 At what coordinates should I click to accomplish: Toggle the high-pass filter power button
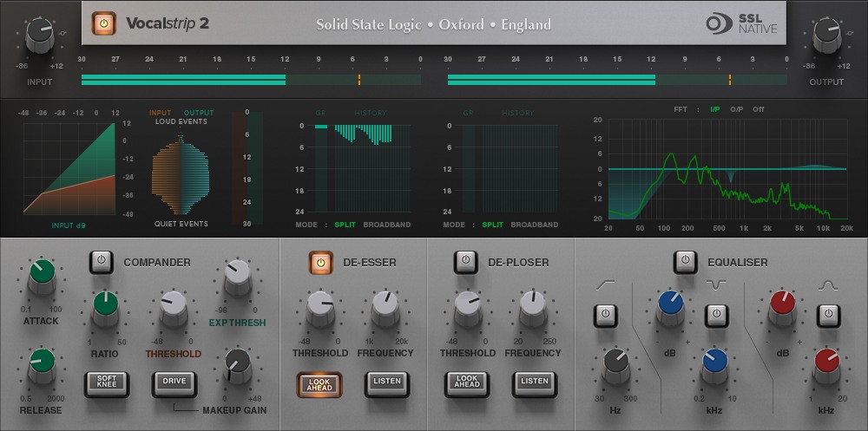pos(605,315)
